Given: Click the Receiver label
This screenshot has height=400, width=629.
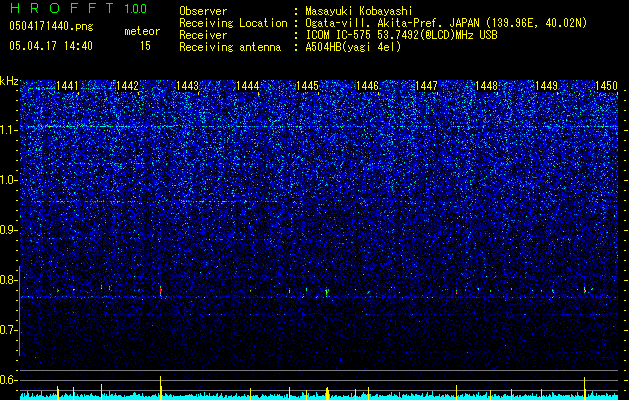Looking at the screenshot, I should 203,35.
